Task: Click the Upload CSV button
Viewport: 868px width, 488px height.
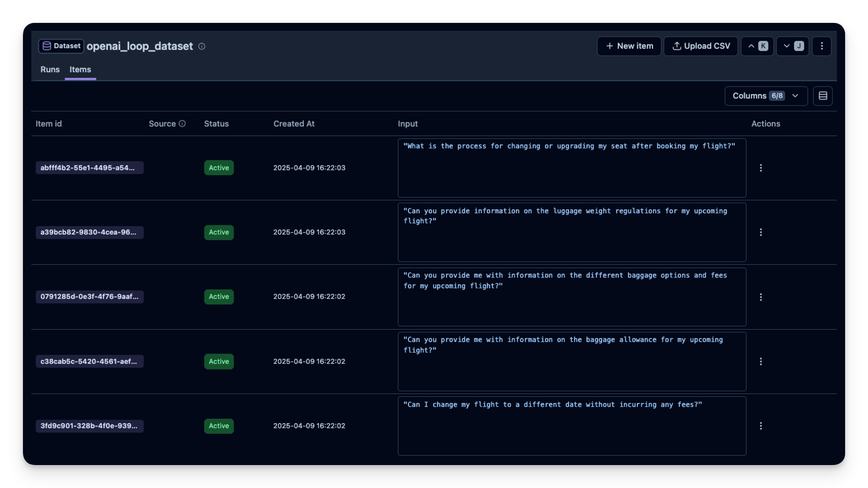Action: point(700,46)
